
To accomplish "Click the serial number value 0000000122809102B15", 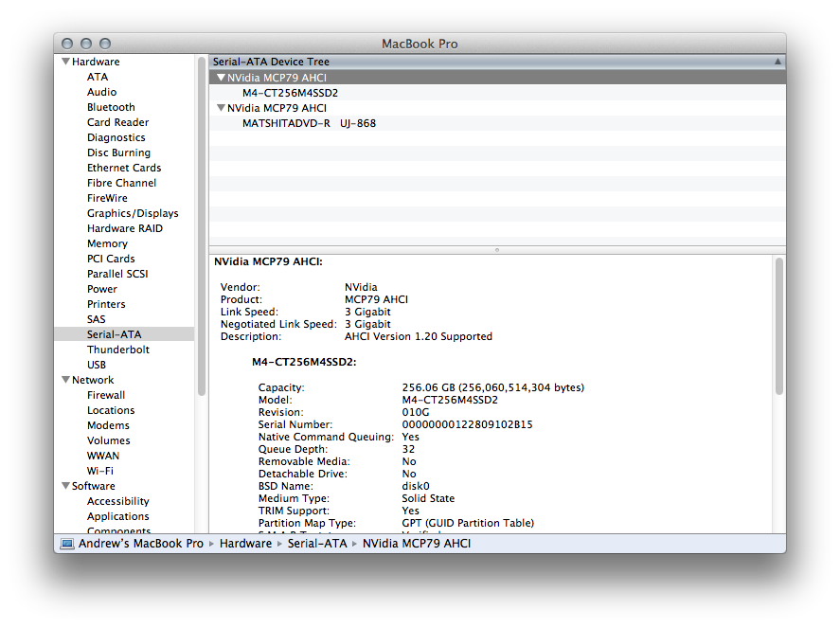I will 467,424.
